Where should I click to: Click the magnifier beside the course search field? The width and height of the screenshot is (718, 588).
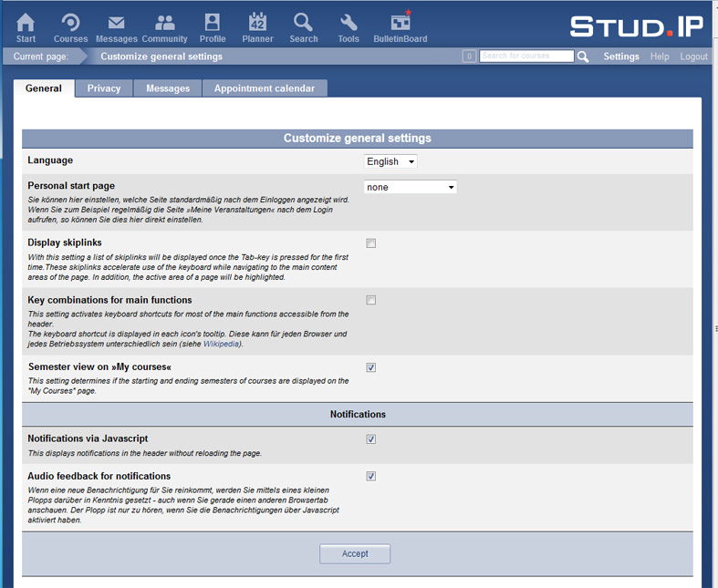click(583, 57)
